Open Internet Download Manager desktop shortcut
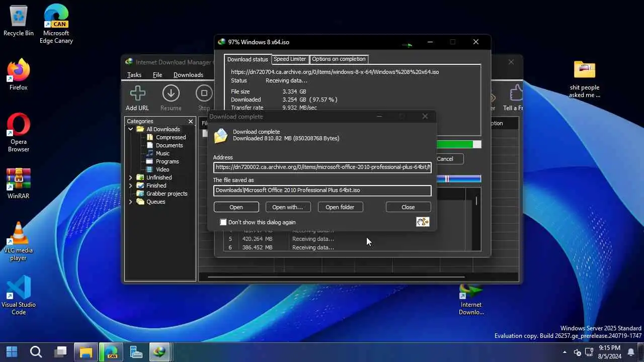Screen dimensions: 644x362 471,300
